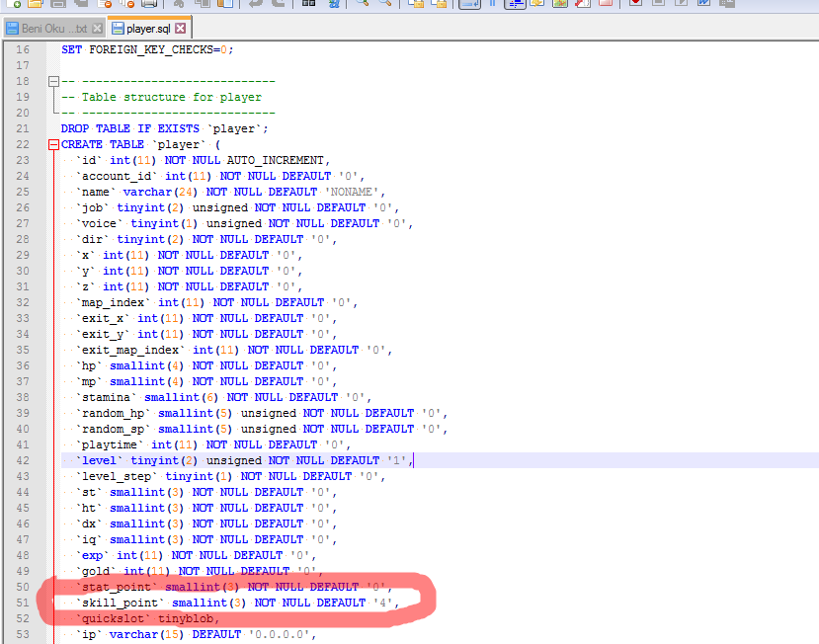Create a new document with the New icon

[x=13, y=3]
